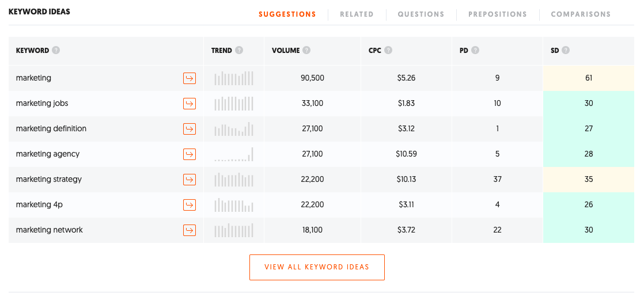
Task: Show help tooltip for KEYWORD column
Action: coord(56,51)
